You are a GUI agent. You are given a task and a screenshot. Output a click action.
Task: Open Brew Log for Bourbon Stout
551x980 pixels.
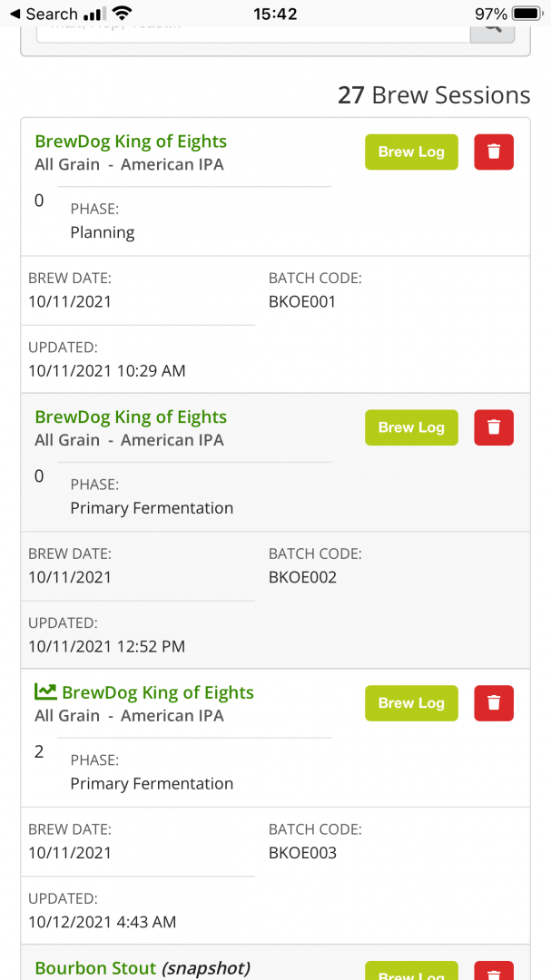pos(411,973)
